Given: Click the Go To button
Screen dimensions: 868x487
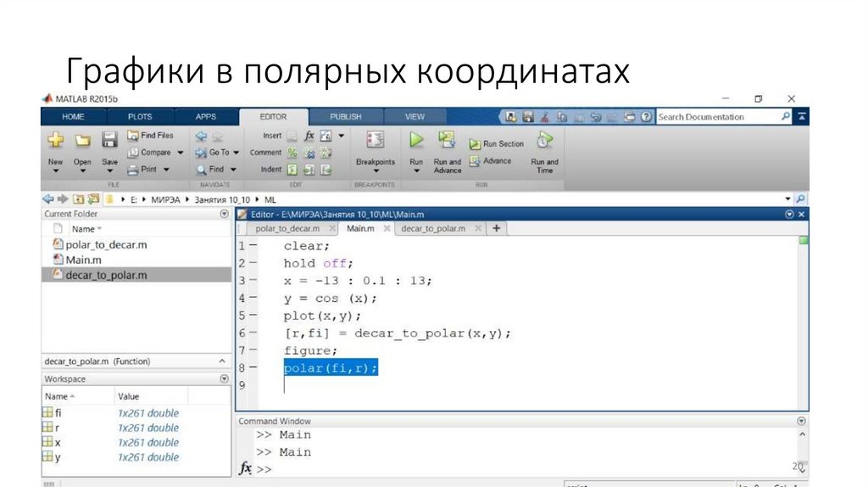Looking at the screenshot, I should (x=212, y=153).
